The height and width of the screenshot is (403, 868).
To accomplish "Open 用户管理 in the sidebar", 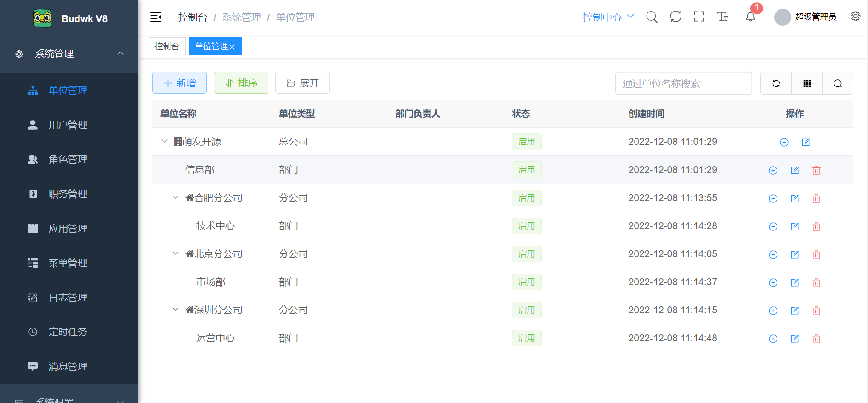I will click(x=68, y=125).
